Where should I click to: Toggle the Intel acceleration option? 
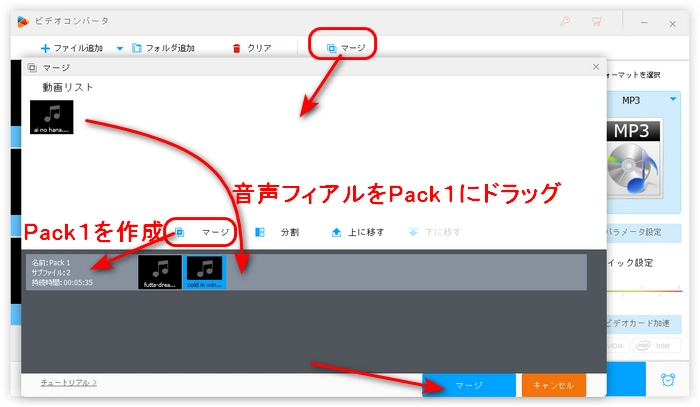tap(657, 345)
